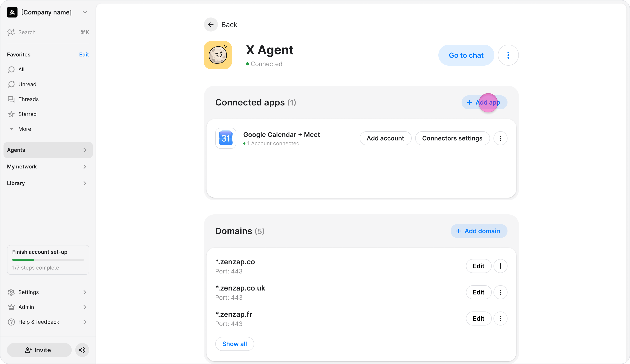Click the "1 Account connected" status text
Screen dimensions: 630x364
coord(273,143)
